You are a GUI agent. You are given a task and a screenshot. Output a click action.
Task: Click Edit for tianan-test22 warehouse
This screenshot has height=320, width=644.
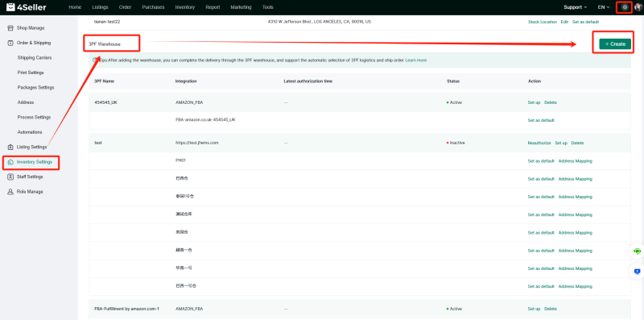coord(564,22)
